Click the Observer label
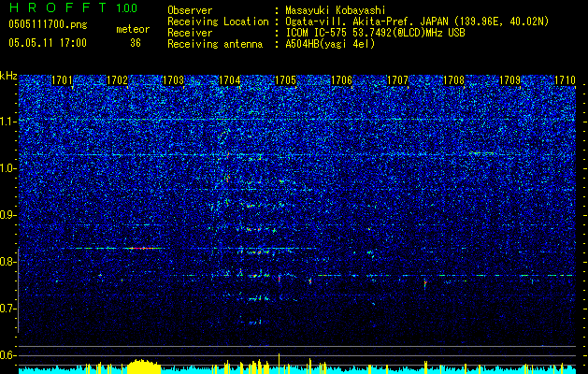The height and width of the screenshot is (374, 588). (x=190, y=10)
